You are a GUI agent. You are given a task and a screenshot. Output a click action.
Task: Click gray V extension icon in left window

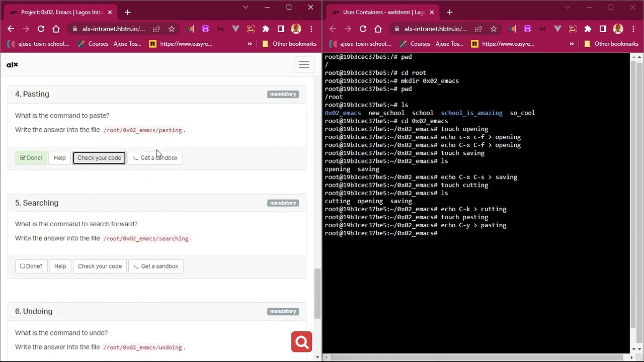(235, 29)
